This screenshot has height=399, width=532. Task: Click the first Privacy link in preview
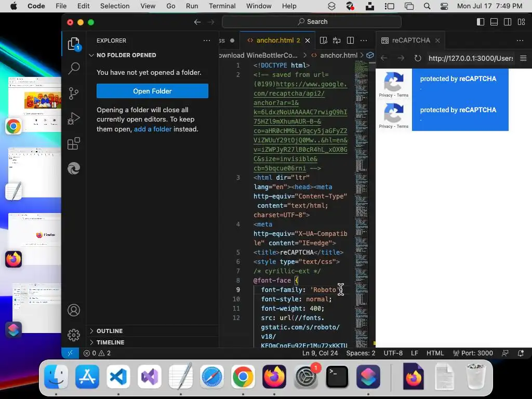[x=385, y=96]
